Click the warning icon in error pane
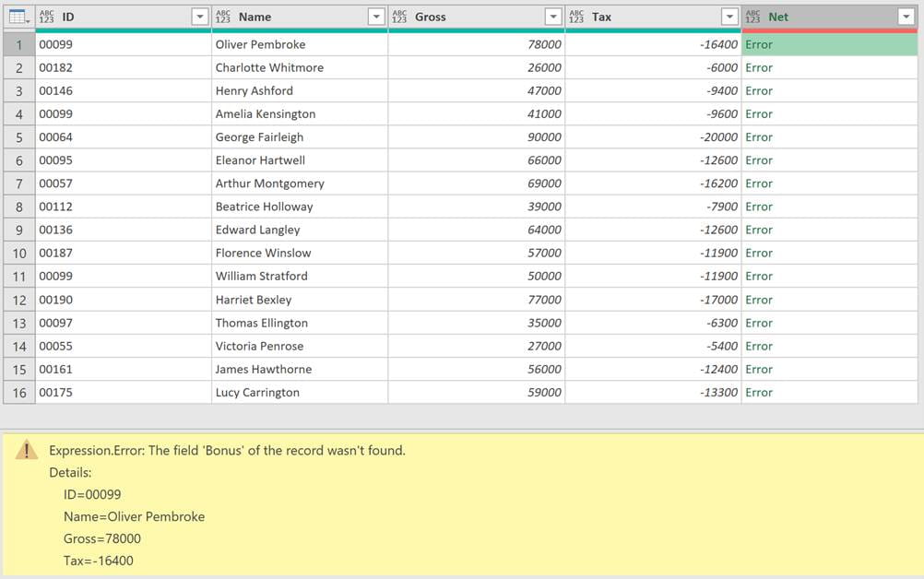Image resolution: width=924 pixels, height=579 pixels. click(x=27, y=450)
